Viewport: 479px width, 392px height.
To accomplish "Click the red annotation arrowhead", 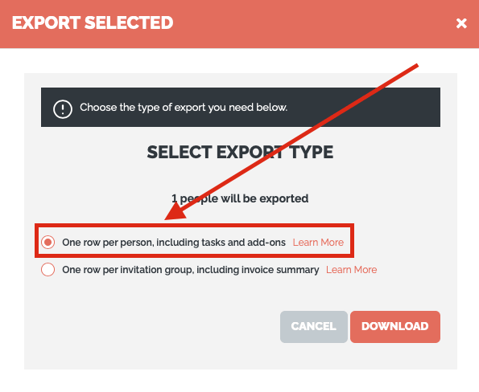I will tap(178, 212).
